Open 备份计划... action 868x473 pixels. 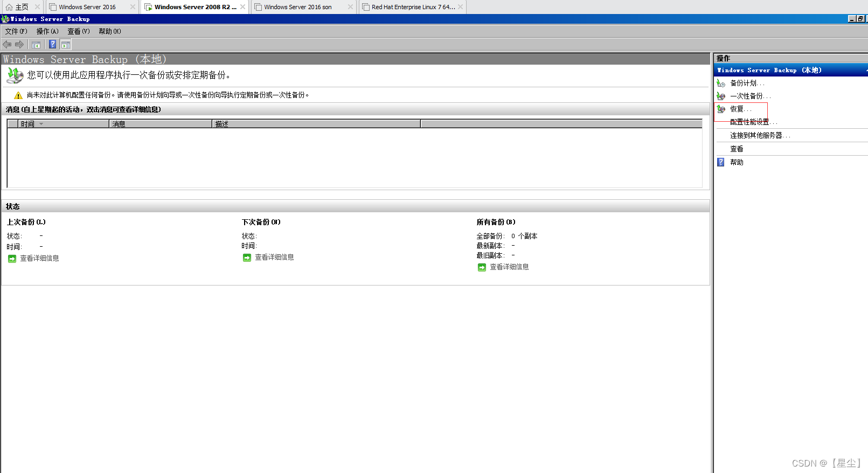point(747,83)
